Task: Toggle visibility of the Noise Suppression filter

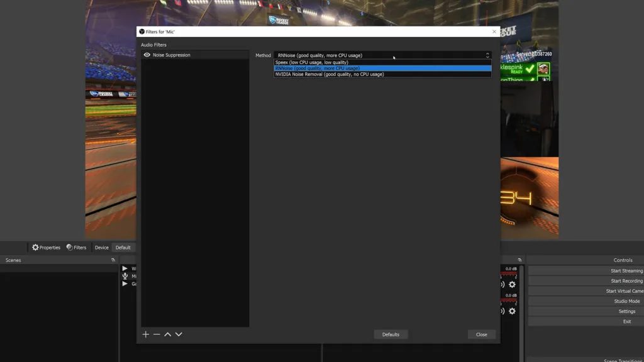Action: click(x=146, y=55)
